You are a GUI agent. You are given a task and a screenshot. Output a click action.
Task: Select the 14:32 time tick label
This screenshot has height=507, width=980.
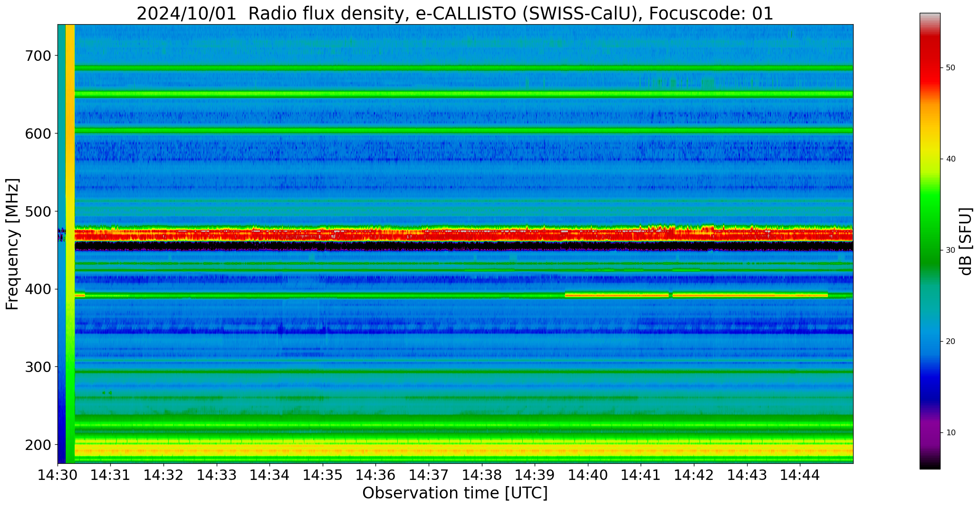tap(164, 475)
